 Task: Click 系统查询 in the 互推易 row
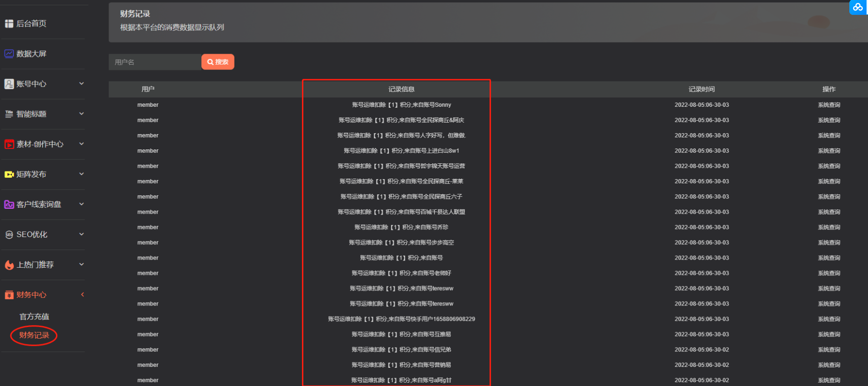(x=829, y=335)
